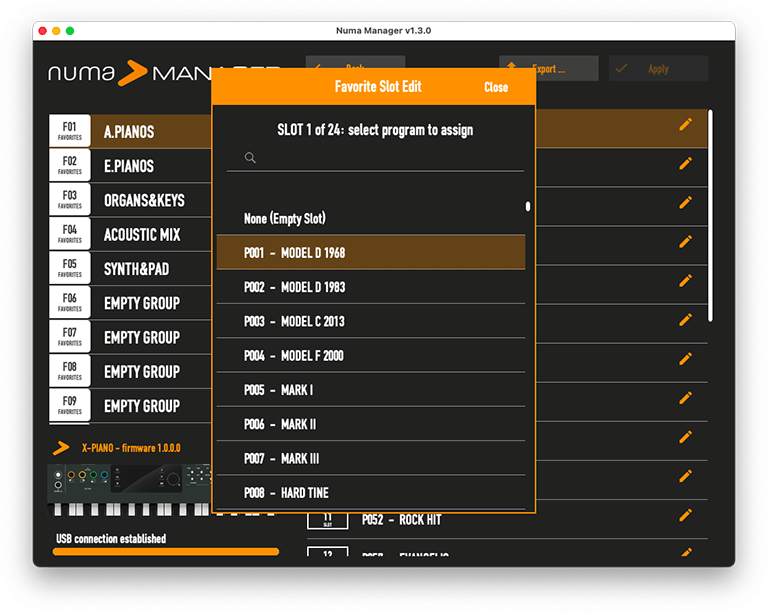The image size is (768, 613).
Task: Click the USB connection established status text
Action: (x=111, y=539)
